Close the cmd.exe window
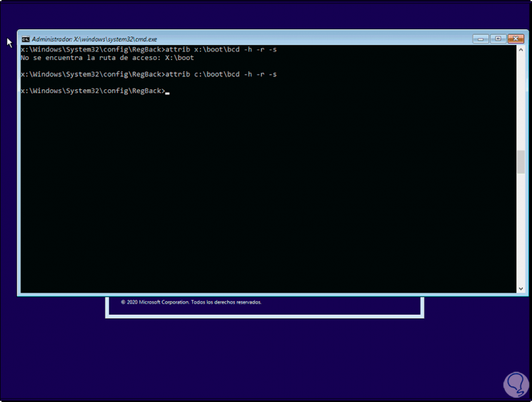The height and width of the screenshot is (402, 532). coord(516,39)
